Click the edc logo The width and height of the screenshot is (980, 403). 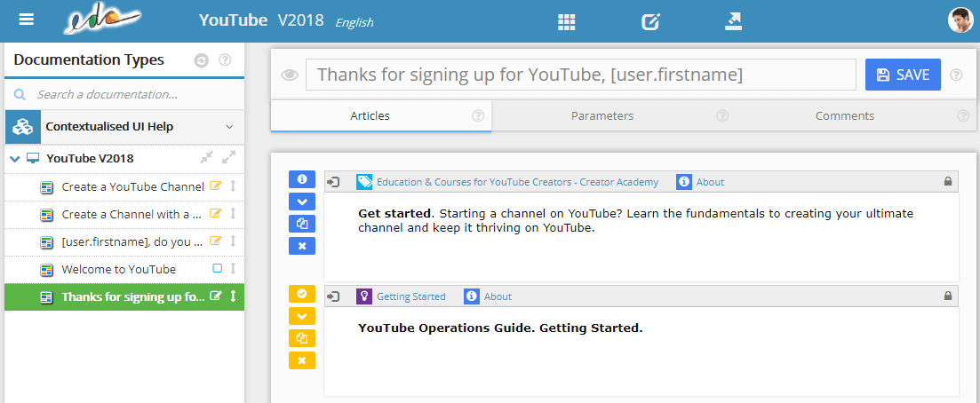tap(102, 20)
